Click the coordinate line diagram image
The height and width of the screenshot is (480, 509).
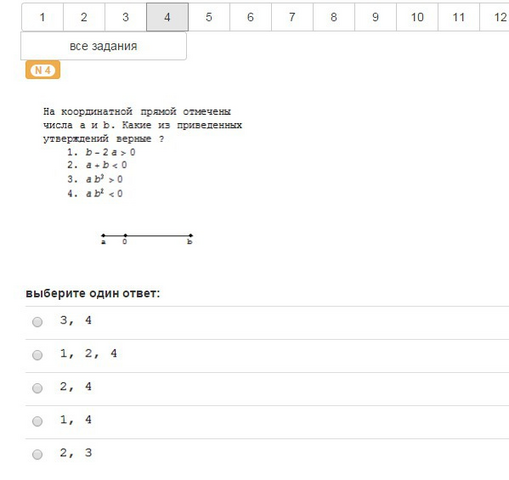147,239
